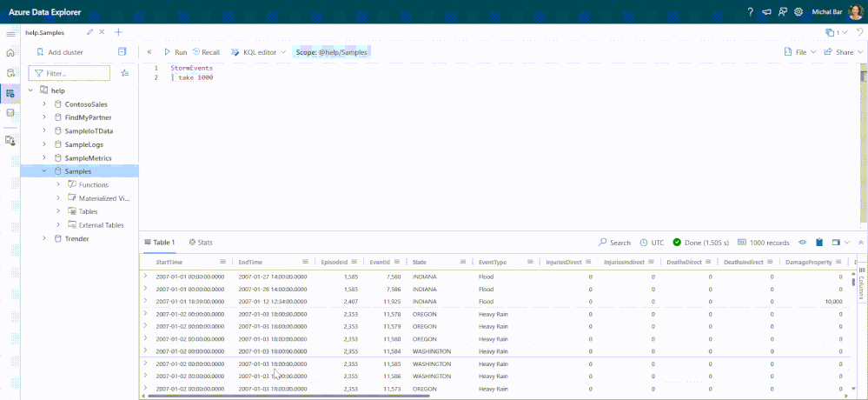The width and height of the screenshot is (868, 400).
Task: Run the query
Action: tap(176, 52)
